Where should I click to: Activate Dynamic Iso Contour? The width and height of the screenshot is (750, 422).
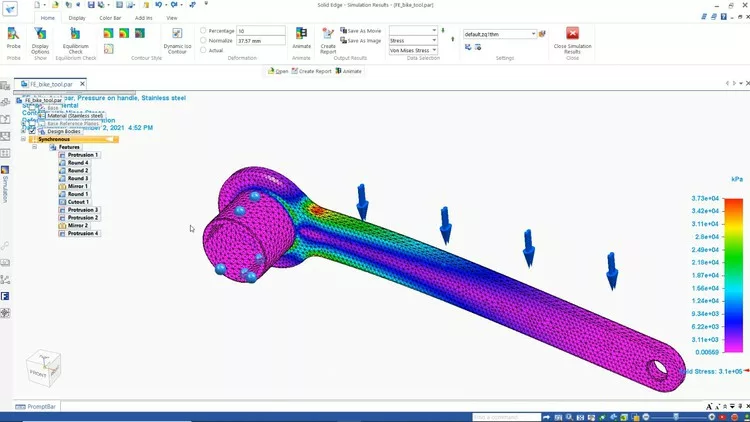point(177,40)
